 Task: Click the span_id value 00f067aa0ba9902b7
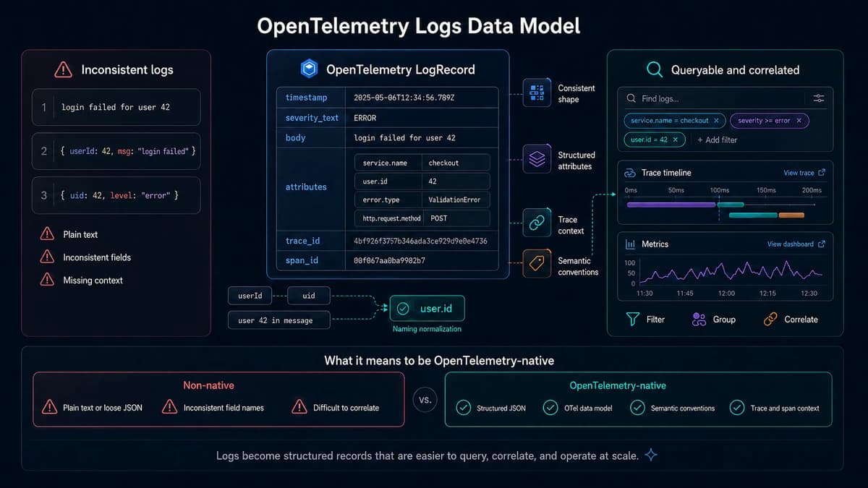coord(389,260)
